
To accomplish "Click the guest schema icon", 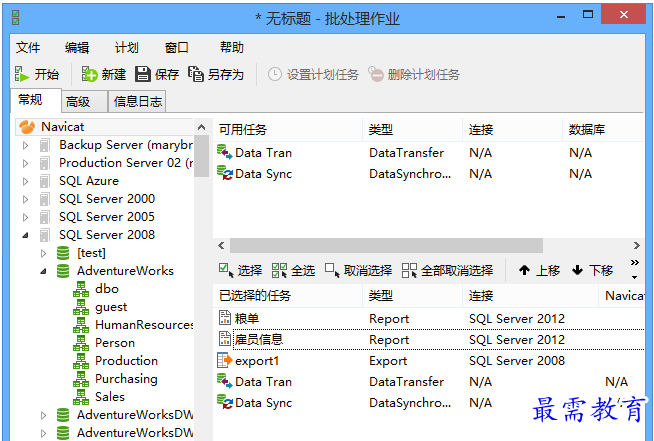I will coord(81,307).
